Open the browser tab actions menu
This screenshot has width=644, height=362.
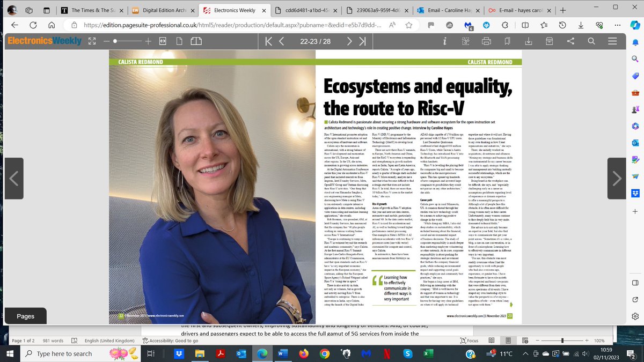pyautogui.click(x=47, y=10)
